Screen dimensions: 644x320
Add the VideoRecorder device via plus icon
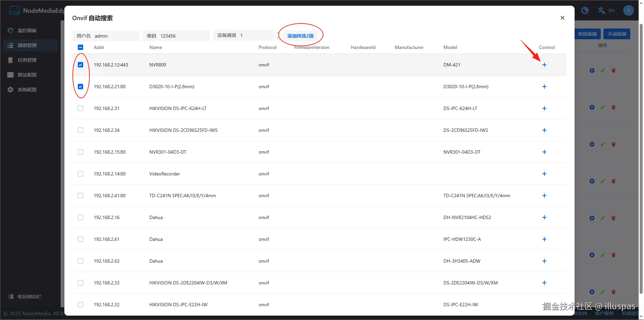[x=544, y=174]
